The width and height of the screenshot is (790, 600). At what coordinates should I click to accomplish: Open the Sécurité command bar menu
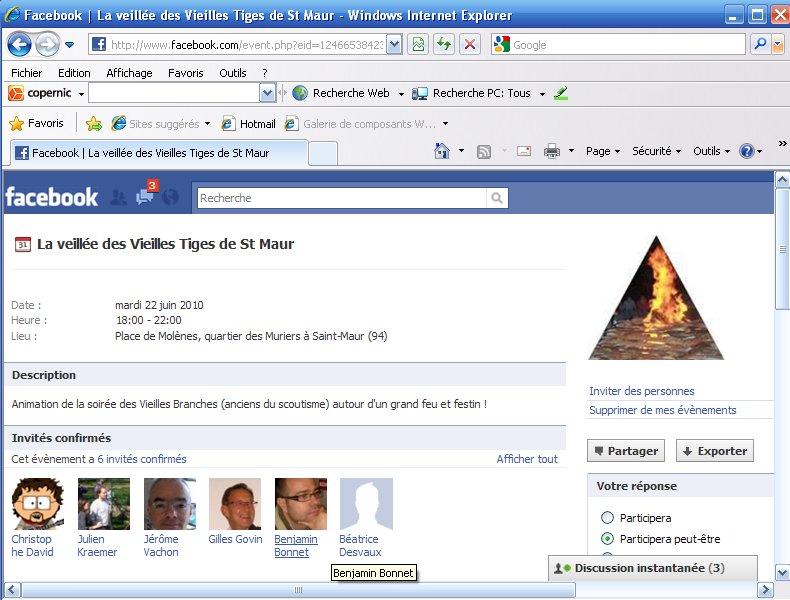tap(656, 151)
